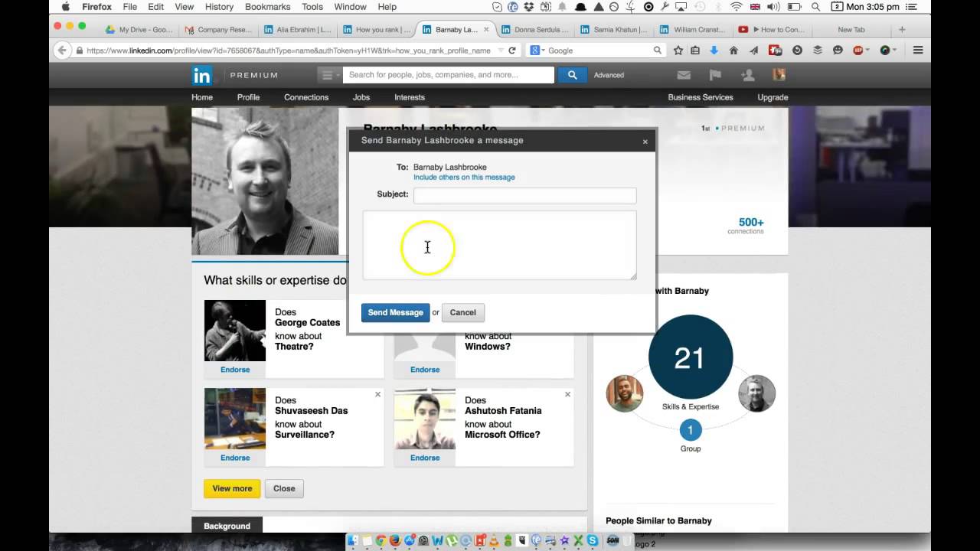The image size is (980, 551).
Task: Click the Upgrade link
Action: [x=773, y=97]
